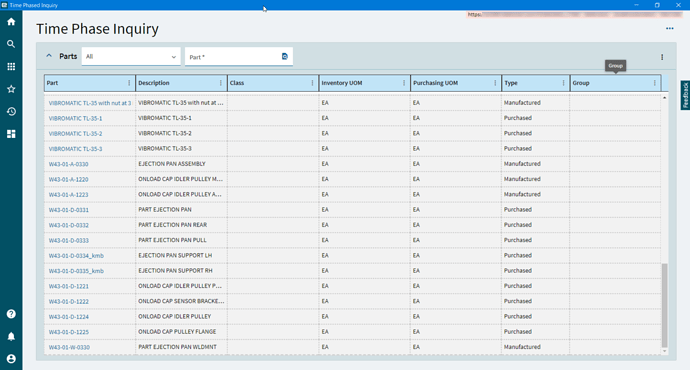The height and width of the screenshot is (370, 690).
Task: Open the page overflow ellipsis menu
Action: point(669,29)
